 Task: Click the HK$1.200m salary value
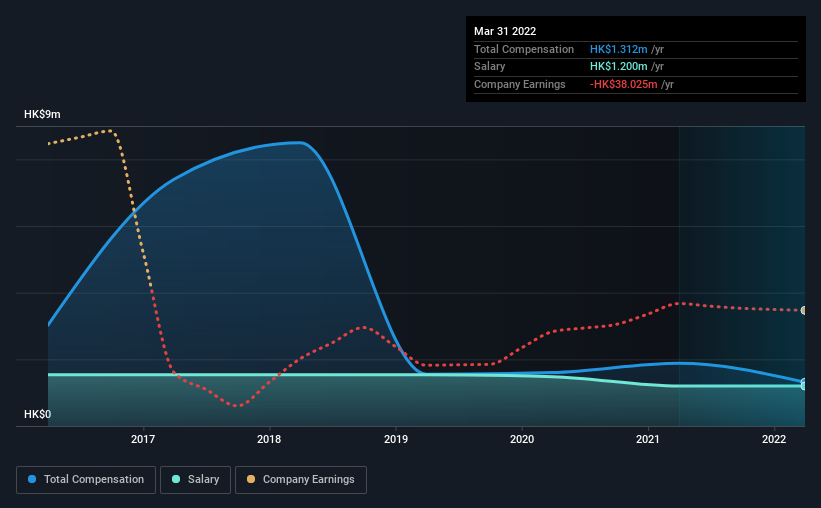pyautogui.click(x=618, y=67)
